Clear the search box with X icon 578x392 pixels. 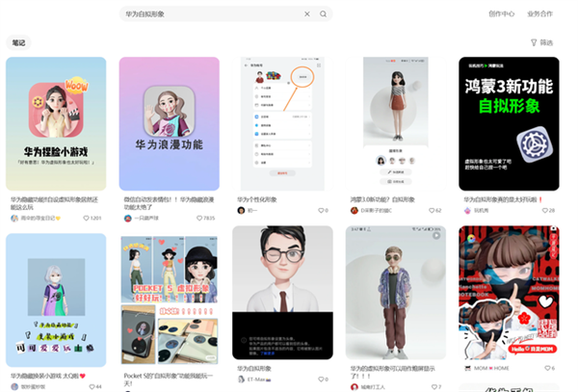click(x=306, y=14)
